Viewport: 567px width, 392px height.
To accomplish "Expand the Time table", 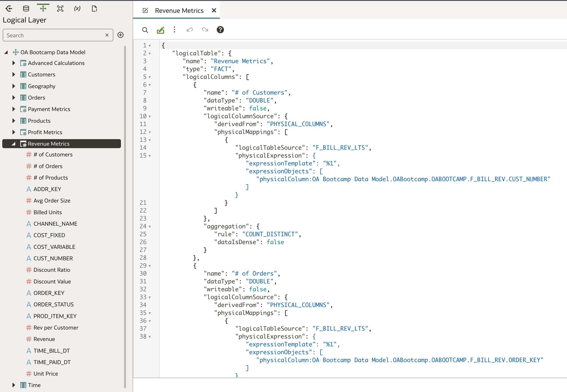I will pos(14,385).
